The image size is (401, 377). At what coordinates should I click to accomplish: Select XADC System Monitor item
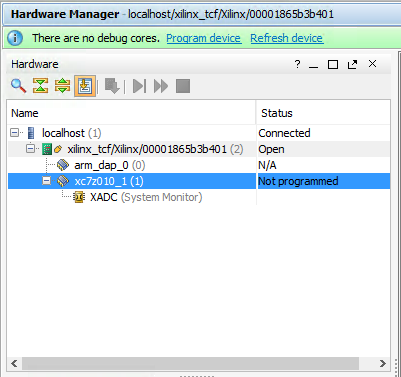point(146,197)
